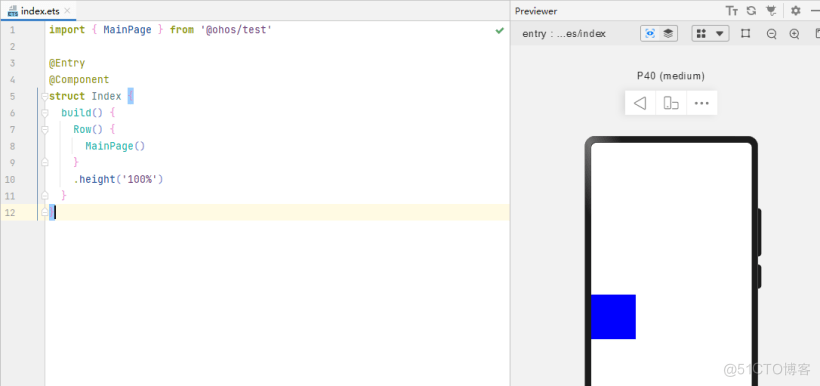Click the font size Tt icon in Previewer

tap(732, 11)
